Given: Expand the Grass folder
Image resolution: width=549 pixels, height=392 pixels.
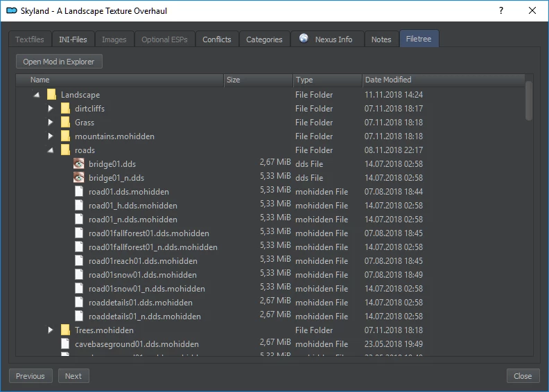Looking at the screenshot, I should click(x=51, y=123).
